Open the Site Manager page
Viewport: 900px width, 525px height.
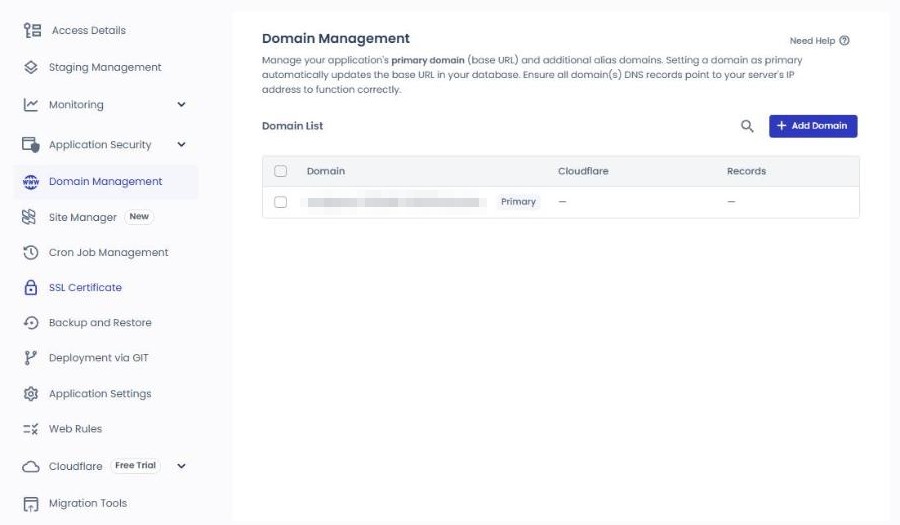coord(83,217)
